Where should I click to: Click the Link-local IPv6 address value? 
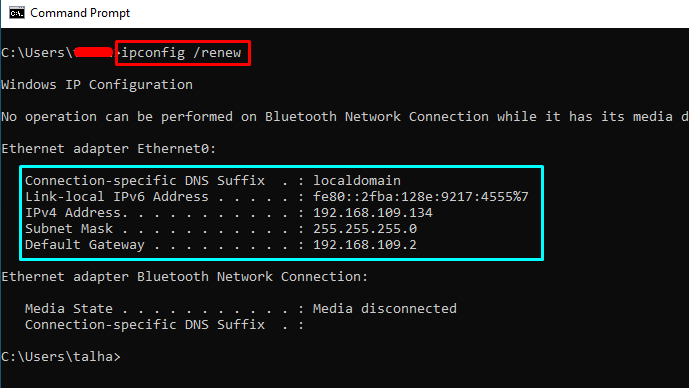[421, 196]
